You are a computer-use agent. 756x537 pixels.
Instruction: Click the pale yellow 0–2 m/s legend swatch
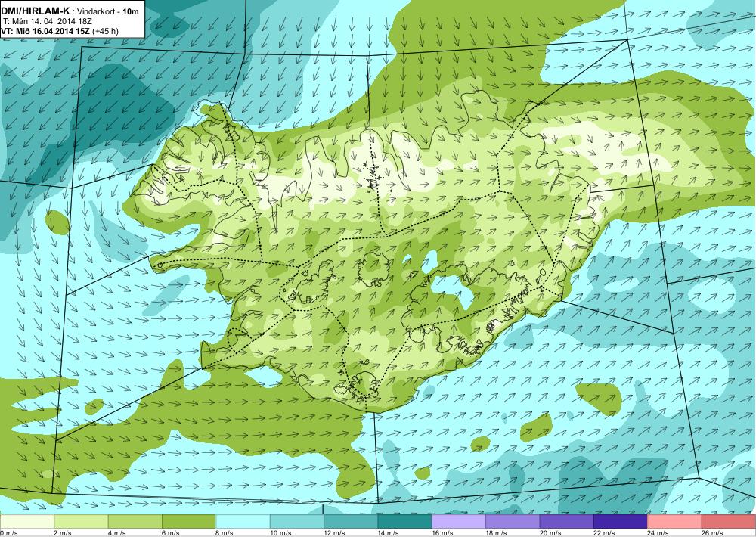coord(27,522)
